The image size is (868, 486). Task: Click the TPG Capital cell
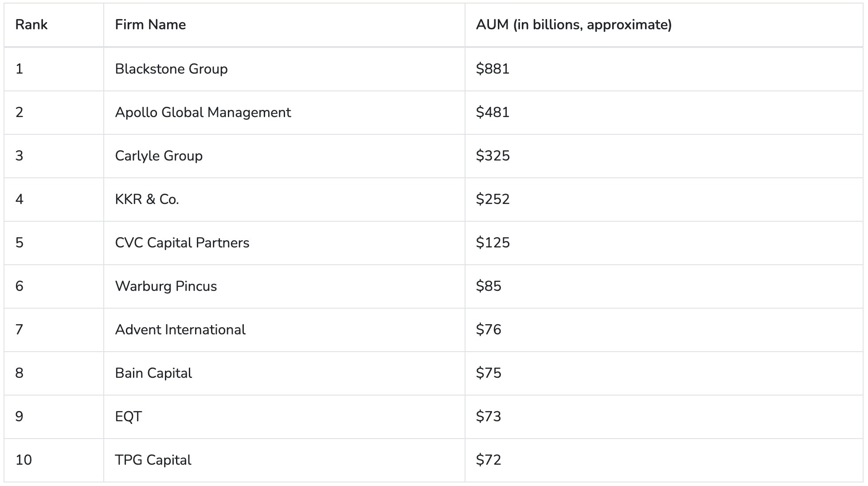tap(153, 460)
